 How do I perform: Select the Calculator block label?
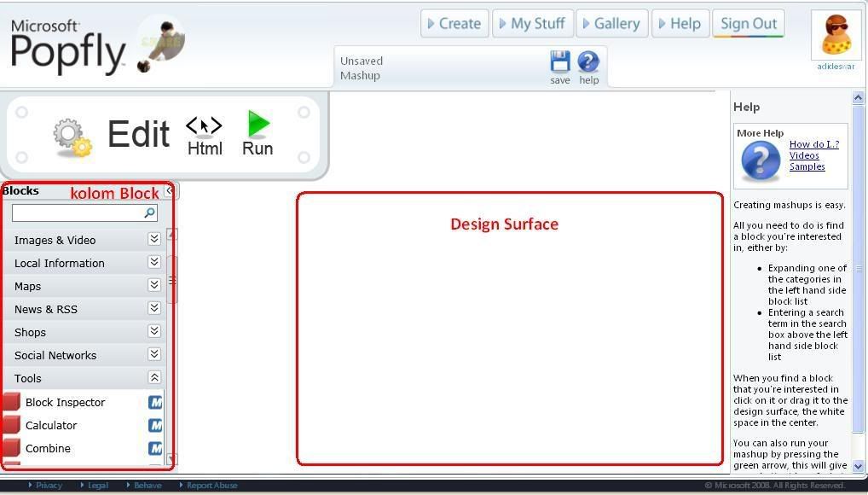(51, 425)
